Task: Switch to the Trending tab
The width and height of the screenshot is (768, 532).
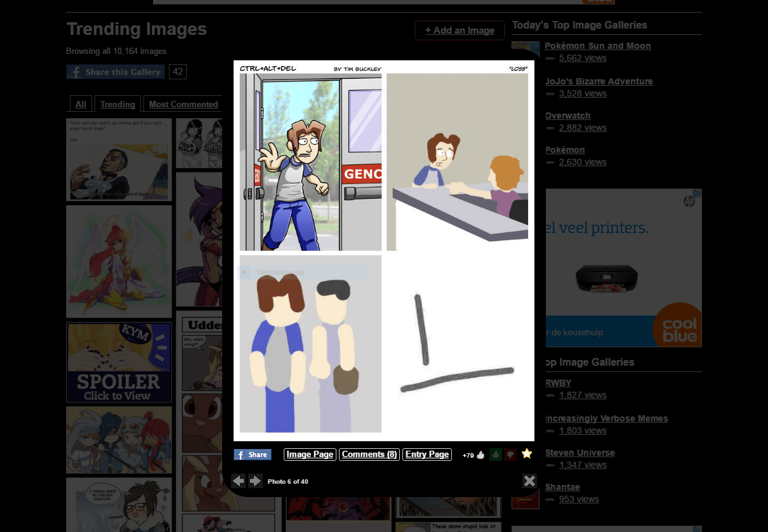Action: (x=117, y=104)
